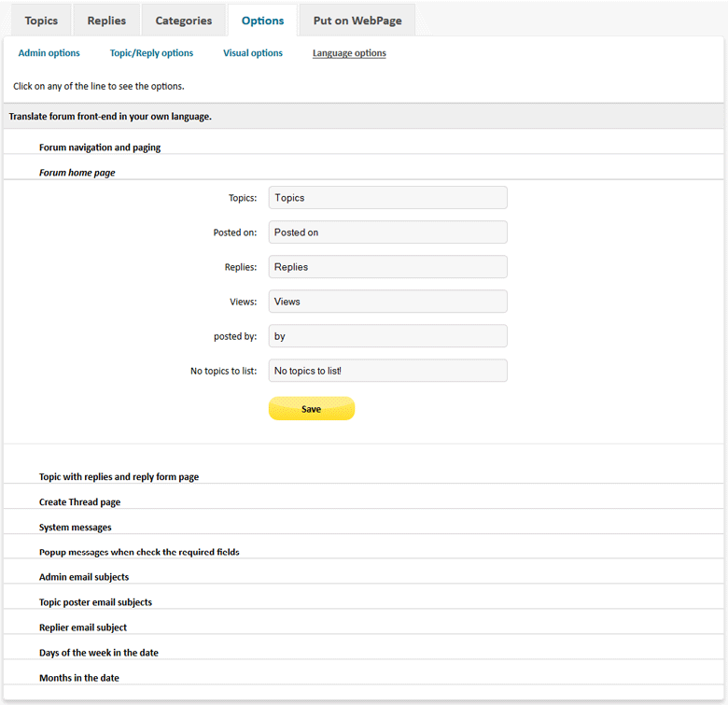Viewport: 728px width, 705px height.
Task: Click the Topics translation input field
Action: (387, 197)
